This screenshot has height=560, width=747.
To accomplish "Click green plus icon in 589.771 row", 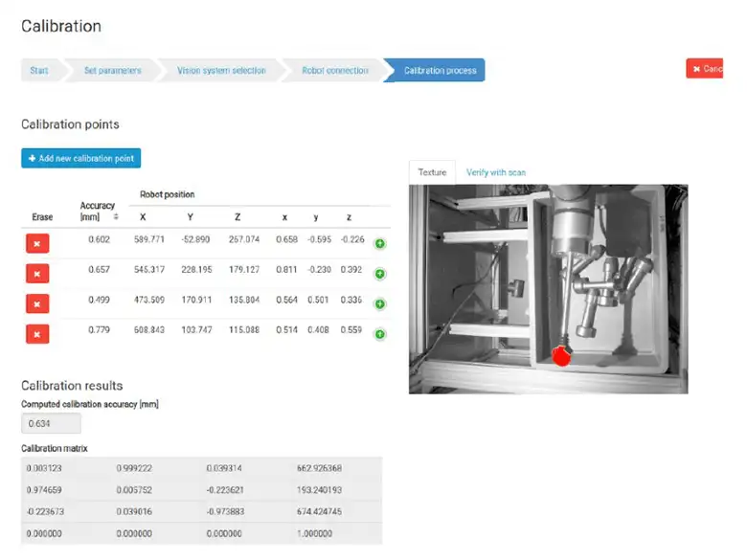I will click(x=379, y=244).
